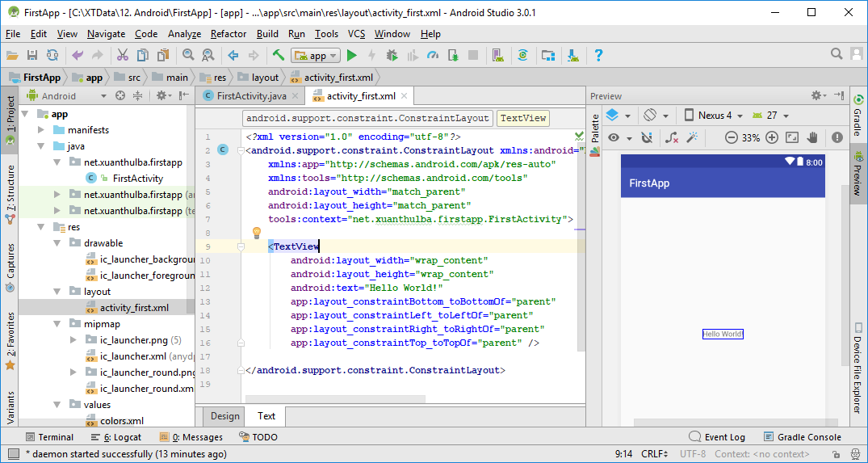Click the Copy icon in toolbar
868x463 pixels.
click(x=143, y=56)
